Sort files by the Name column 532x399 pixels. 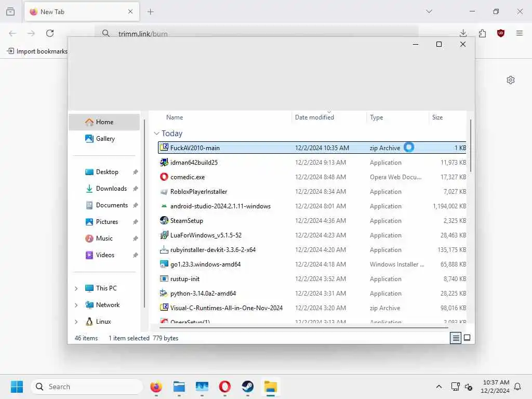tap(175, 117)
